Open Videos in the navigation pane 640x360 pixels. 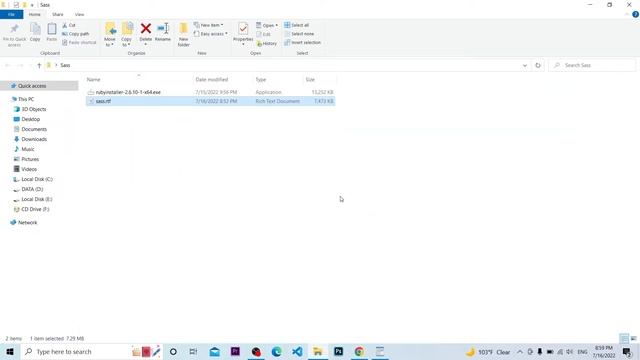point(29,169)
